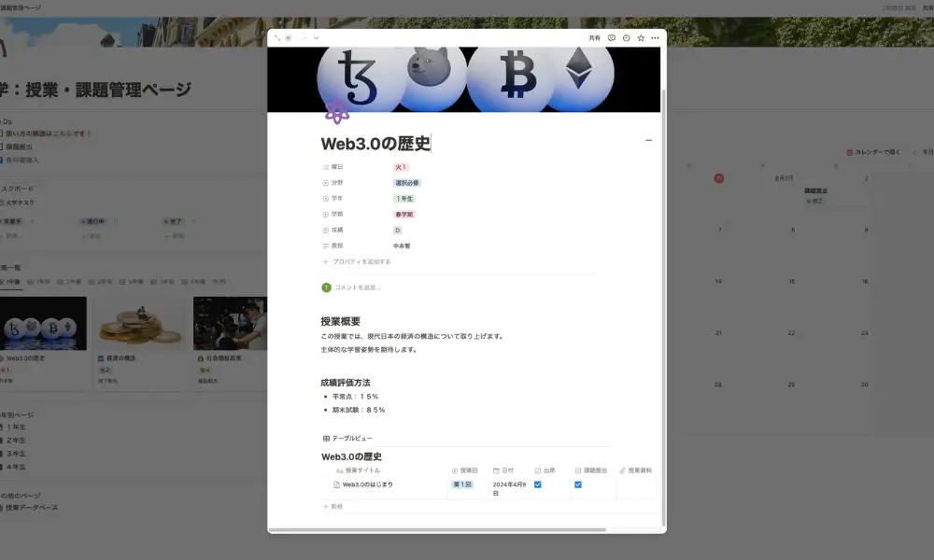Open 授業データベース link in background page
The height and width of the screenshot is (560, 934).
click(x=30, y=508)
